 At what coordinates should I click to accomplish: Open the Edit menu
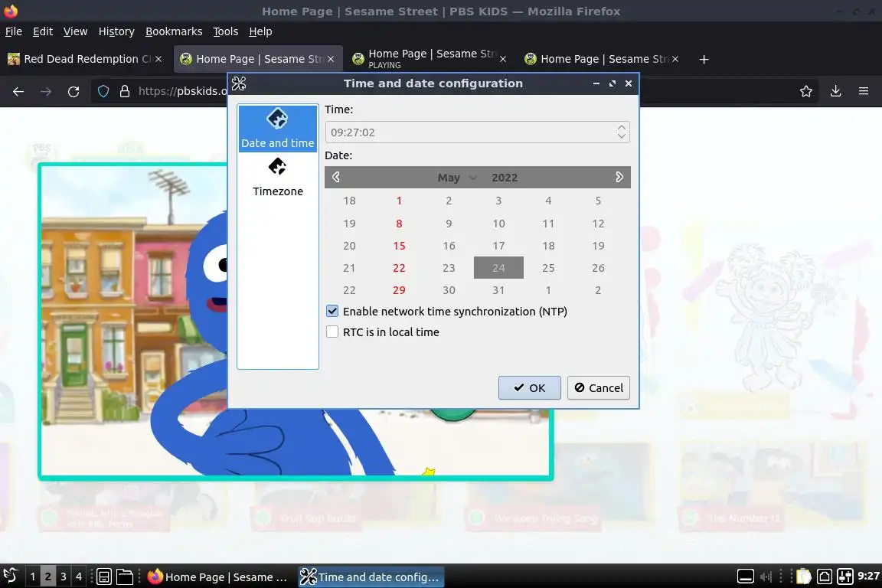pos(43,31)
